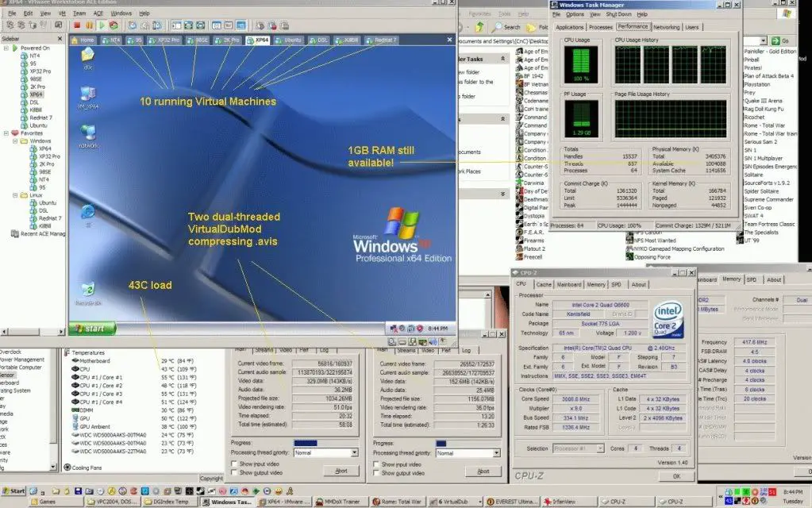This screenshot has height=508, width=812.
Task: Collapse the Powered On group in VMware sidebar
Action: tap(6, 48)
